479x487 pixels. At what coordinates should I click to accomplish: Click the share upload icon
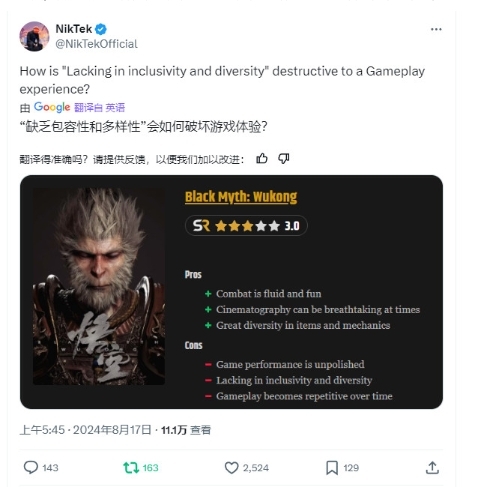click(x=432, y=467)
